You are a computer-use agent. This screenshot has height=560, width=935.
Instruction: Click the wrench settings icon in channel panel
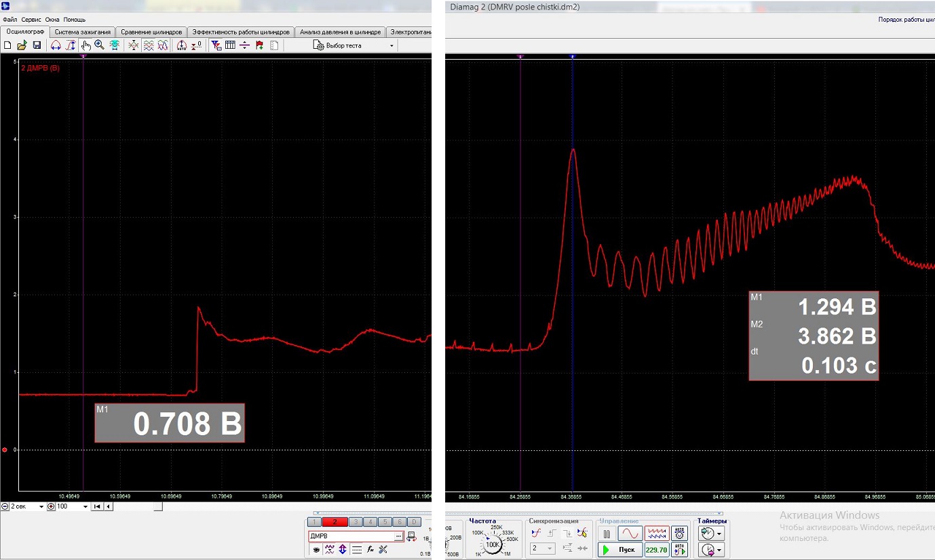383,550
